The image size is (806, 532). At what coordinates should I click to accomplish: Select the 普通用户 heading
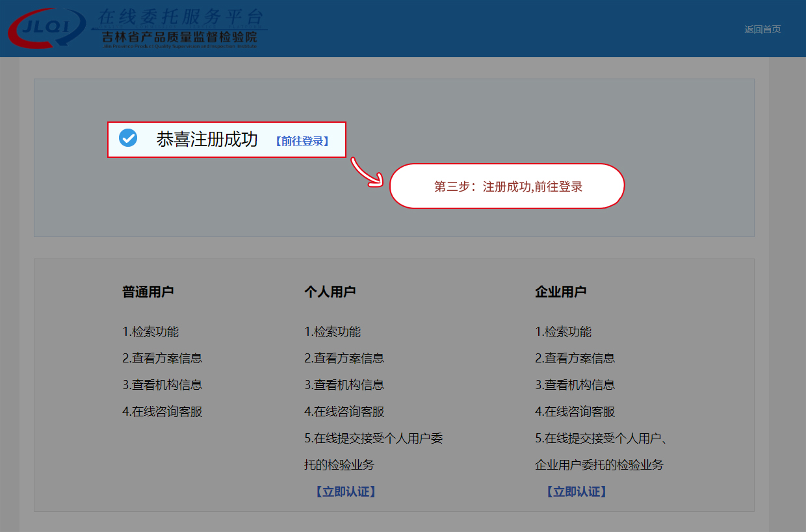pos(148,292)
